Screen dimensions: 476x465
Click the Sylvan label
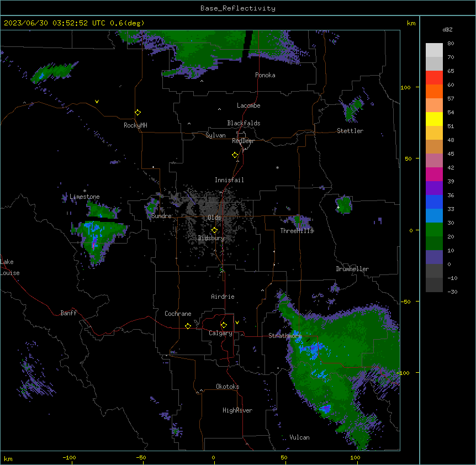[x=215, y=135]
